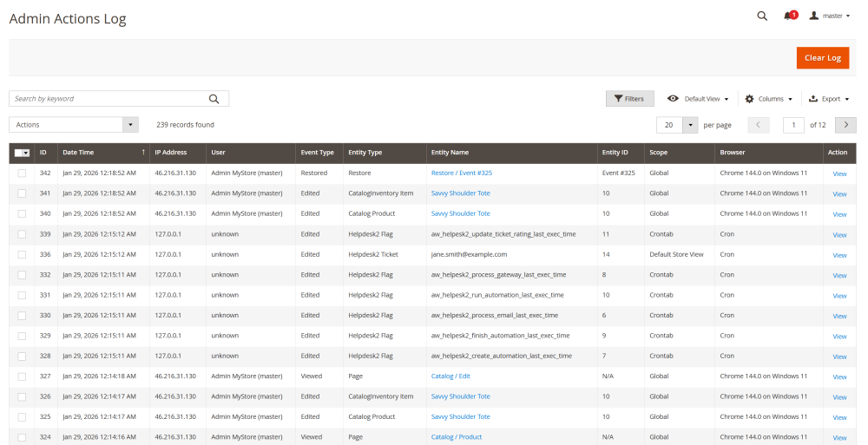Screen dimensions: 868x445
Task: Sort by the Scope column header
Action: [x=680, y=152]
